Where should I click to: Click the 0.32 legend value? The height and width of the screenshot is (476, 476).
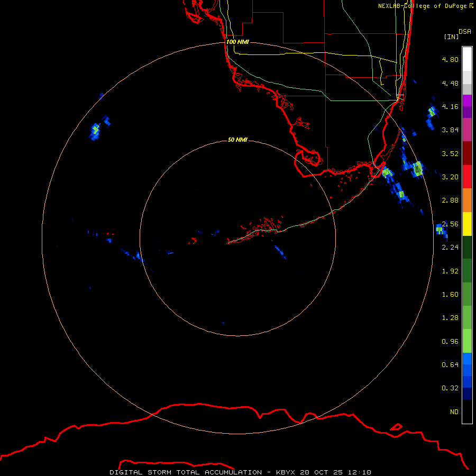(x=450, y=388)
